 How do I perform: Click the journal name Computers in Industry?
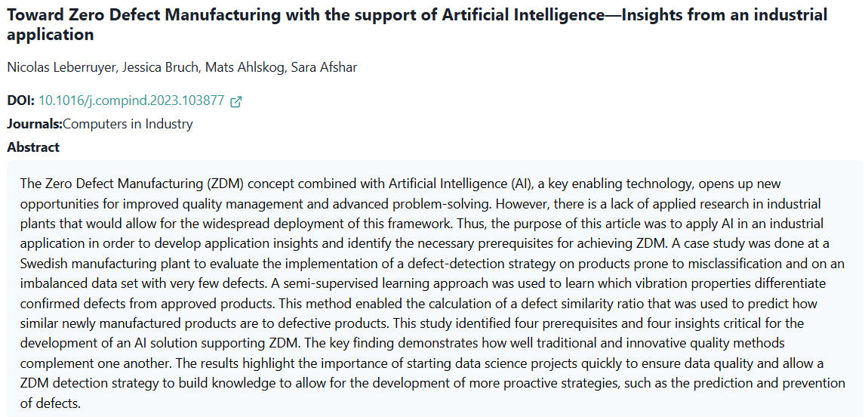tap(128, 124)
